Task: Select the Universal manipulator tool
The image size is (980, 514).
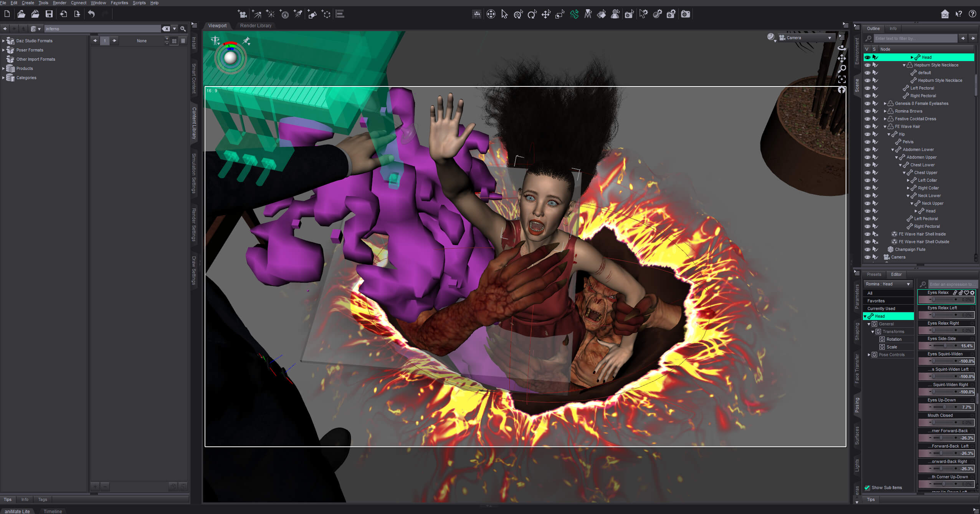Action: 519,14
